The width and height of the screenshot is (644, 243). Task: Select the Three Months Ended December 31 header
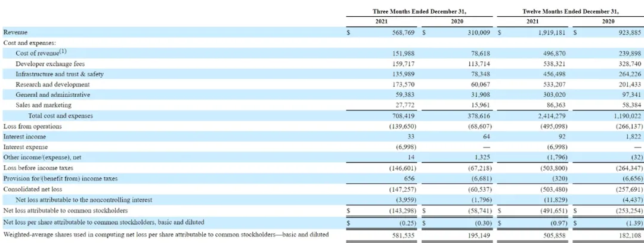tap(419, 11)
